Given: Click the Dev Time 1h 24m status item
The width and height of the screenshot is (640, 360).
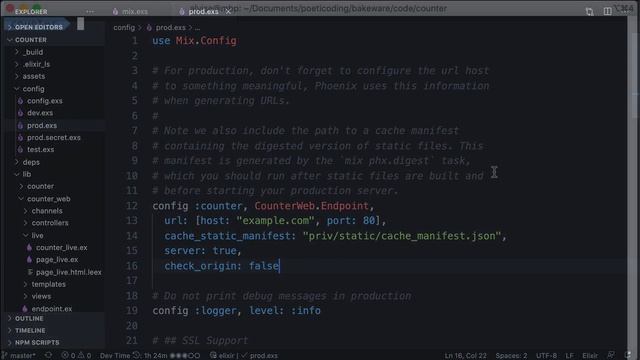Looking at the screenshot, I should tap(150, 356).
